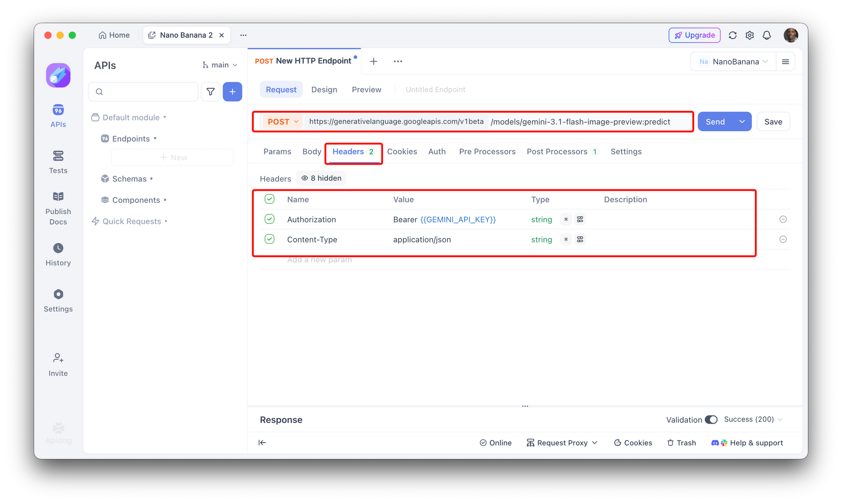This screenshot has width=842, height=504.
Task: Open the sidebar Settings section
Action: (58, 301)
